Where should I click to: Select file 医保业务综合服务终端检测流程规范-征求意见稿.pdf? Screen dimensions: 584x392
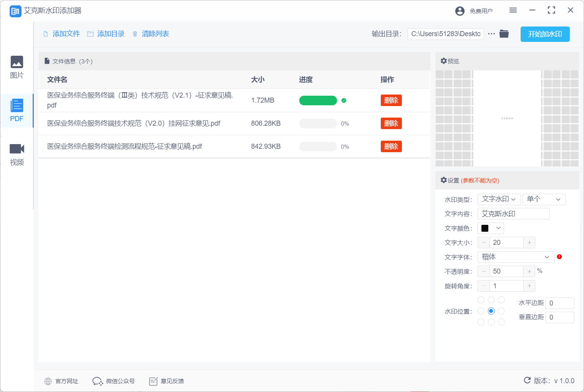(x=124, y=146)
